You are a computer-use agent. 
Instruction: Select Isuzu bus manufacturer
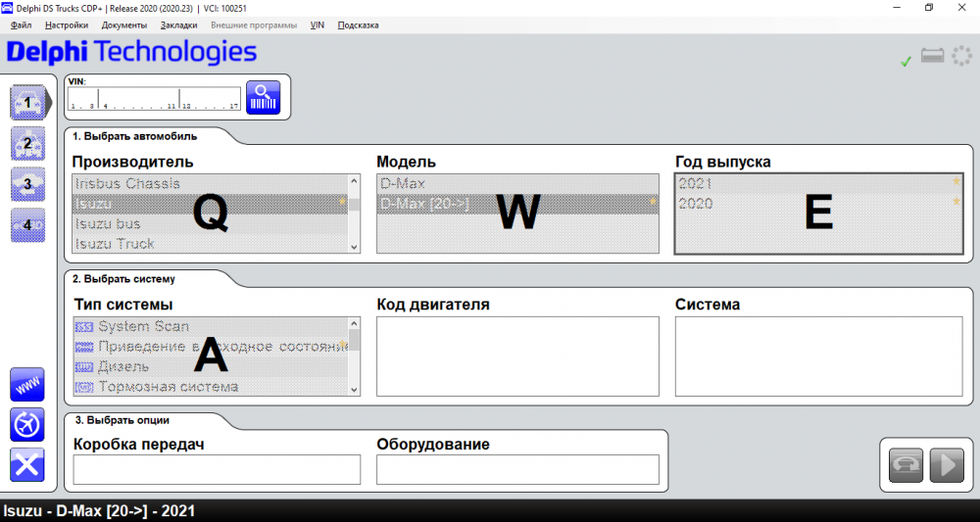click(211, 223)
